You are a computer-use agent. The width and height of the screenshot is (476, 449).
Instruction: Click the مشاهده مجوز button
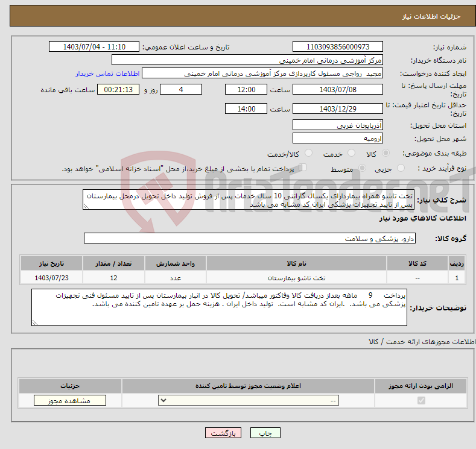click(x=70, y=401)
